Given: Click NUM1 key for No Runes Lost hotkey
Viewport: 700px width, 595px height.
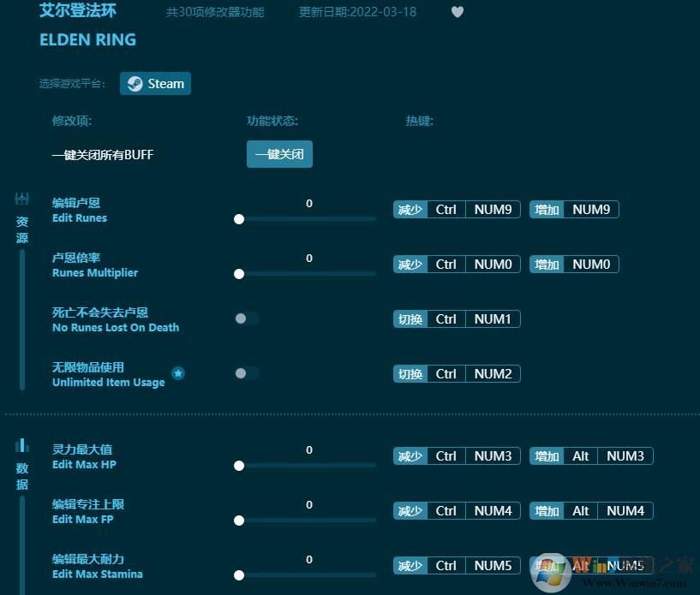Looking at the screenshot, I should [x=493, y=319].
